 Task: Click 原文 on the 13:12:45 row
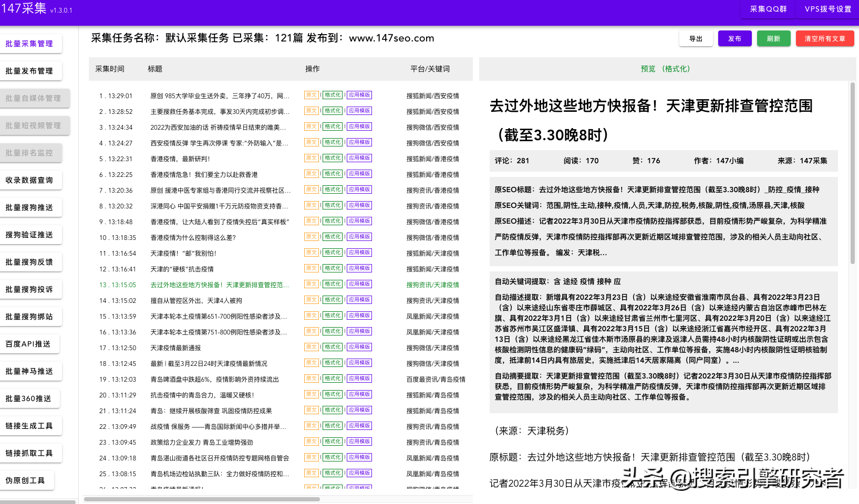[x=312, y=363]
